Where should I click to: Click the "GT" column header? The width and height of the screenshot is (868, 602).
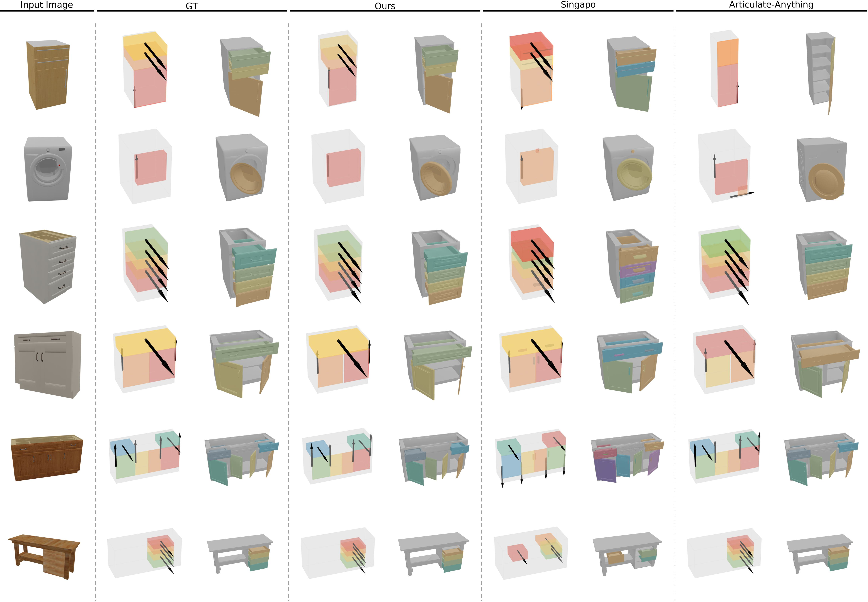[192, 6]
